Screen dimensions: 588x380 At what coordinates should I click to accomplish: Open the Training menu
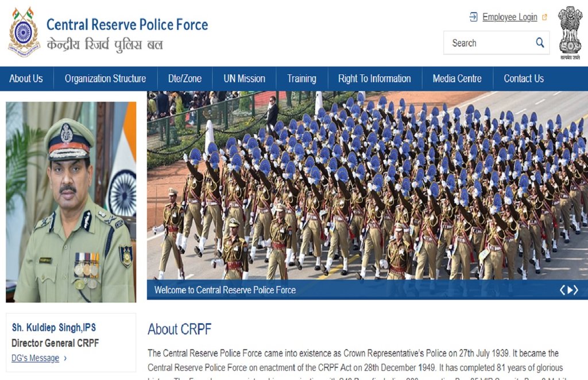[x=302, y=79]
